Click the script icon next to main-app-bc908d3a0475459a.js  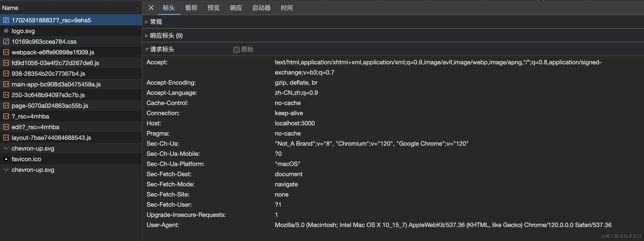tap(6, 84)
